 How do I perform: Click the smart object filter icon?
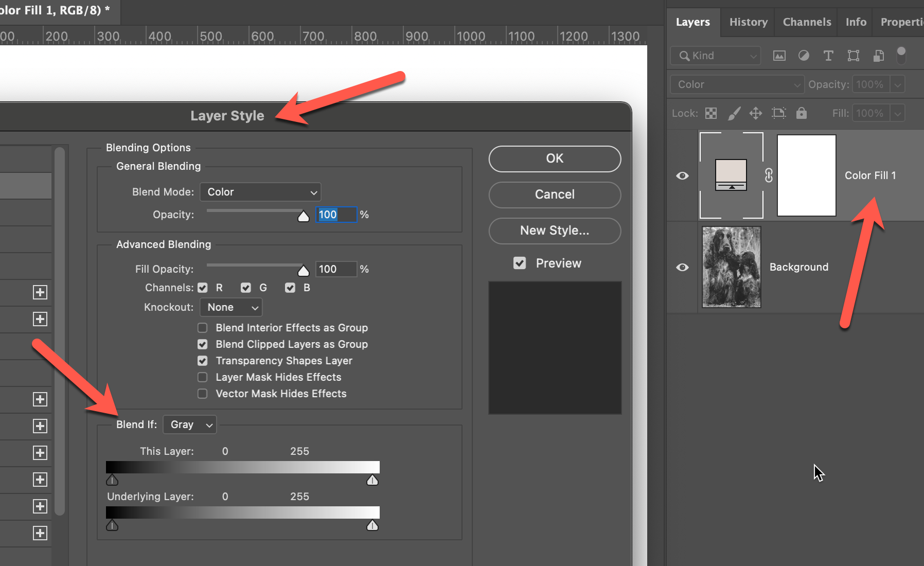tap(879, 56)
